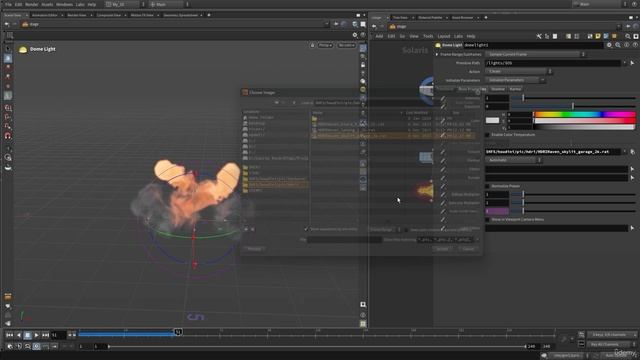Open the white color swatch picker
This screenshot has width=640, height=360.
click(x=492, y=120)
